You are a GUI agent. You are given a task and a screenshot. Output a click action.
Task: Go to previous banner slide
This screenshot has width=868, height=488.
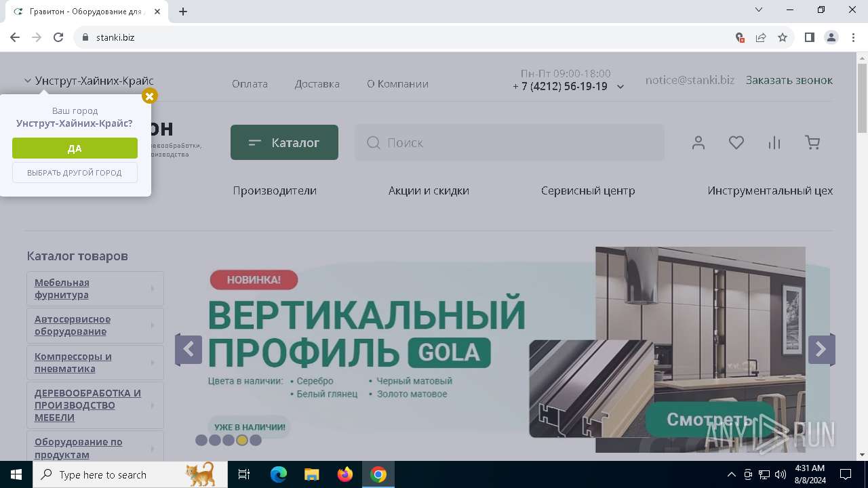point(188,350)
